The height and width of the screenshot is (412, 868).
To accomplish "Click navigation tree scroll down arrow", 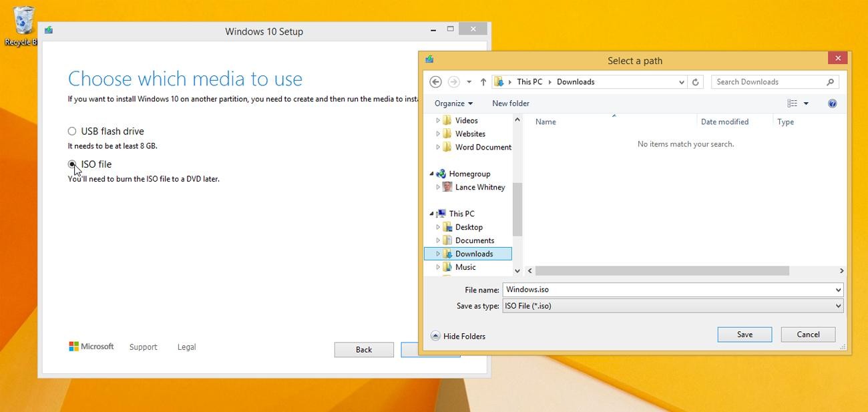I will (x=517, y=270).
